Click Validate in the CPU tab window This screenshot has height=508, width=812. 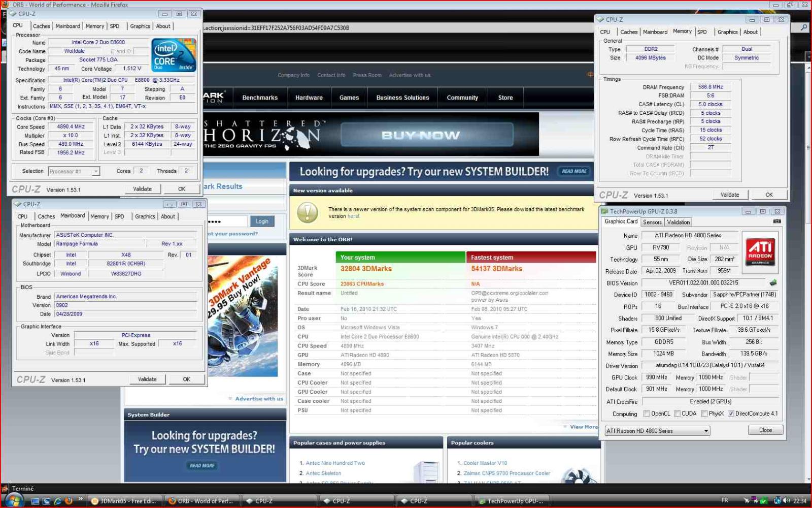pos(142,189)
